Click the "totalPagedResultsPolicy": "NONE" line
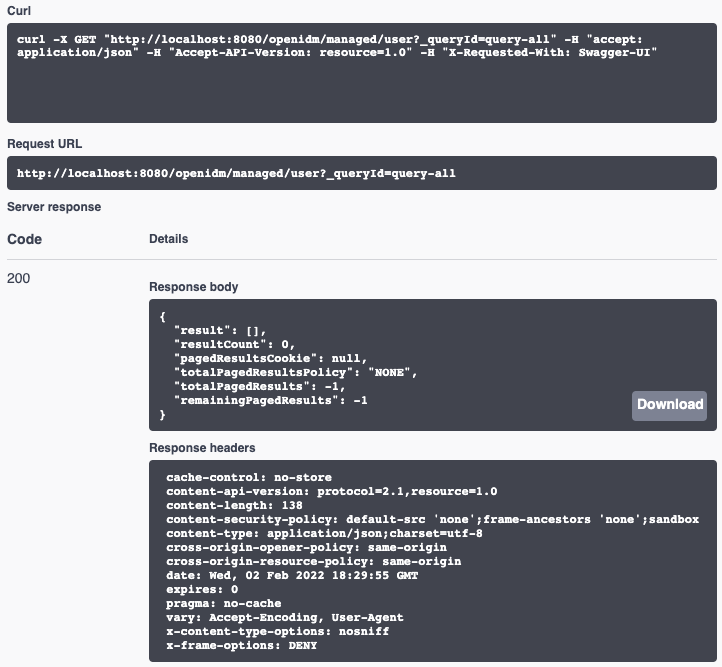Screen dimensions: 722x667 [296, 372]
